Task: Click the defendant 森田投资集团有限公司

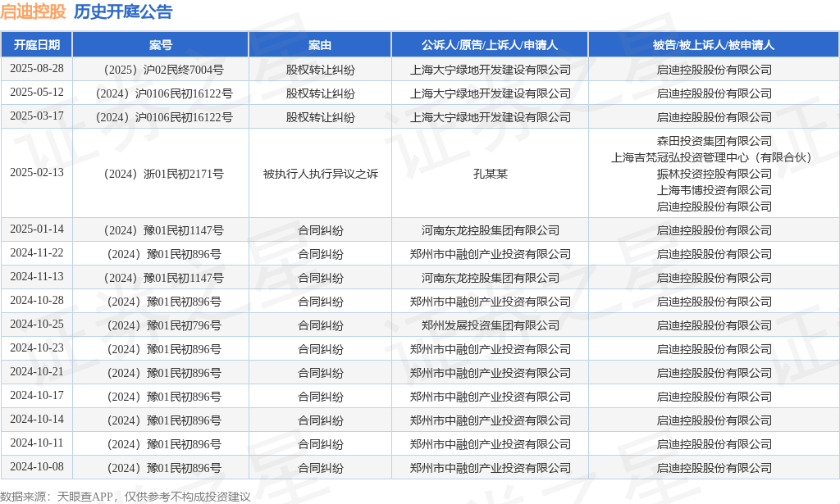Action: pyautogui.click(x=714, y=141)
